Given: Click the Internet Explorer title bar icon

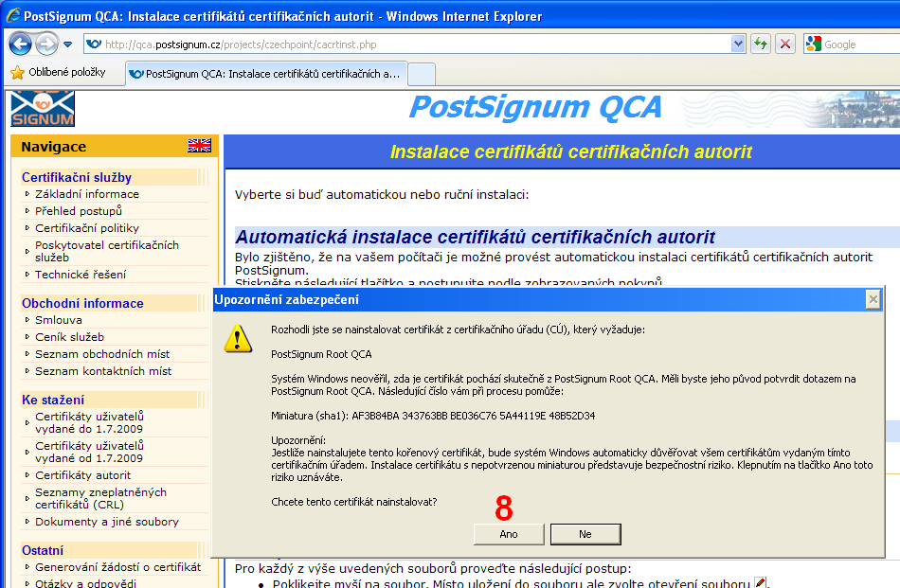Looking at the screenshot, I should [13, 15].
